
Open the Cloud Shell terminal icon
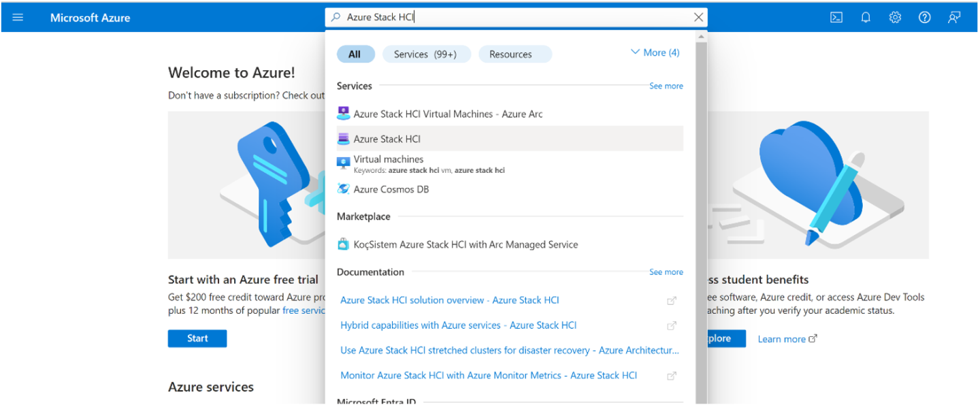point(836,17)
